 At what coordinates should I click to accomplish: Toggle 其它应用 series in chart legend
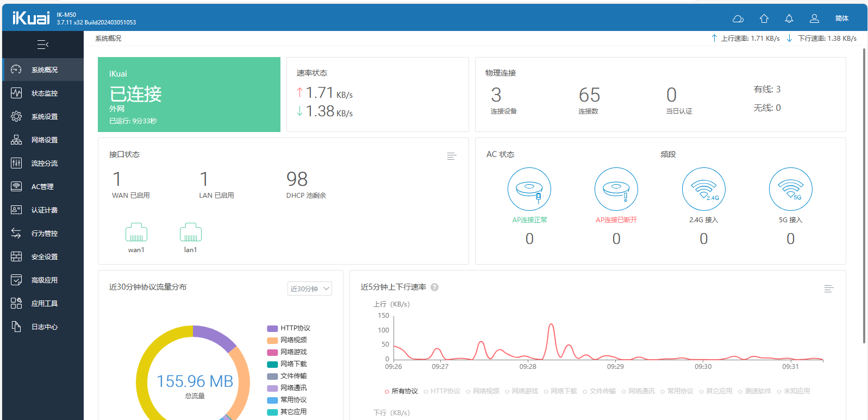pyautogui.click(x=716, y=391)
